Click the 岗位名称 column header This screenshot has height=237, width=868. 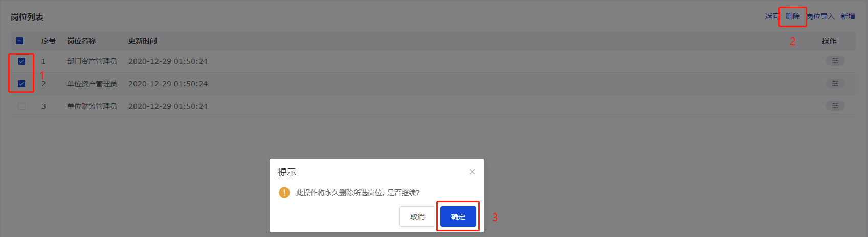pyautogui.click(x=81, y=41)
